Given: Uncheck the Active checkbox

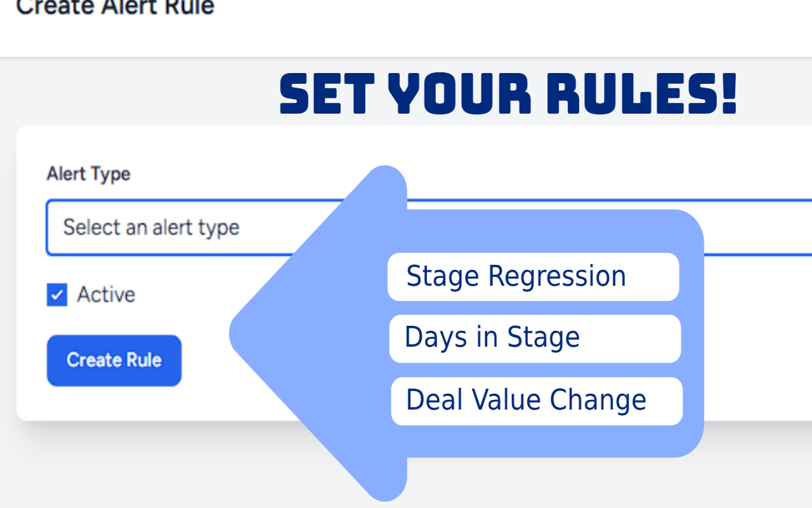Looking at the screenshot, I should click(x=57, y=295).
